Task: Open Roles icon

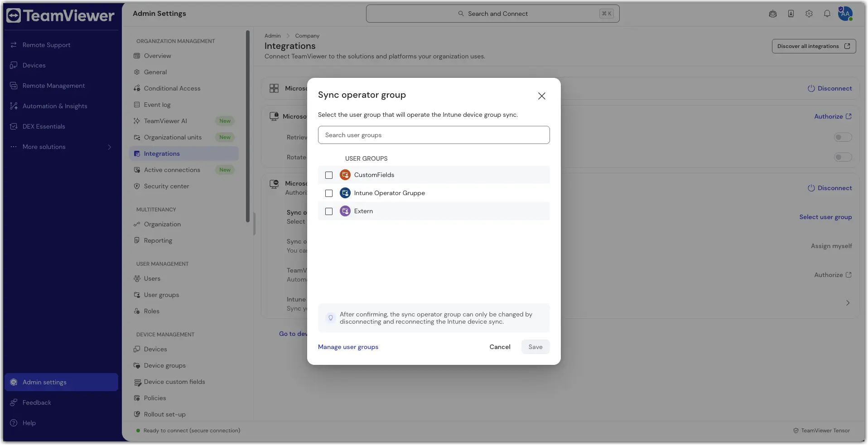Action: coord(137,311)
